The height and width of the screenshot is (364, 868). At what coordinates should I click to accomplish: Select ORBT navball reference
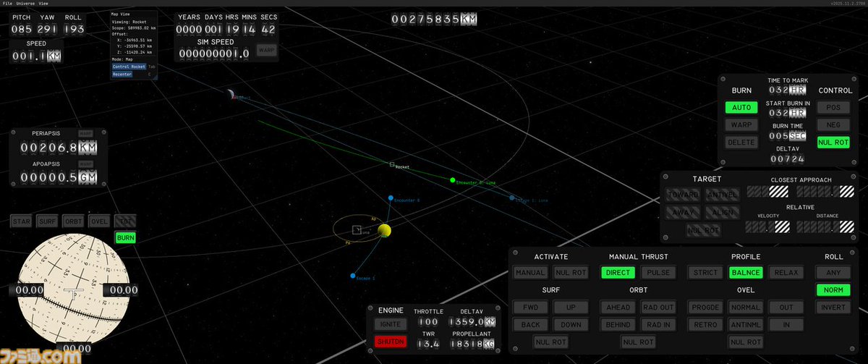pyautogui.click(x=73, y=221)
